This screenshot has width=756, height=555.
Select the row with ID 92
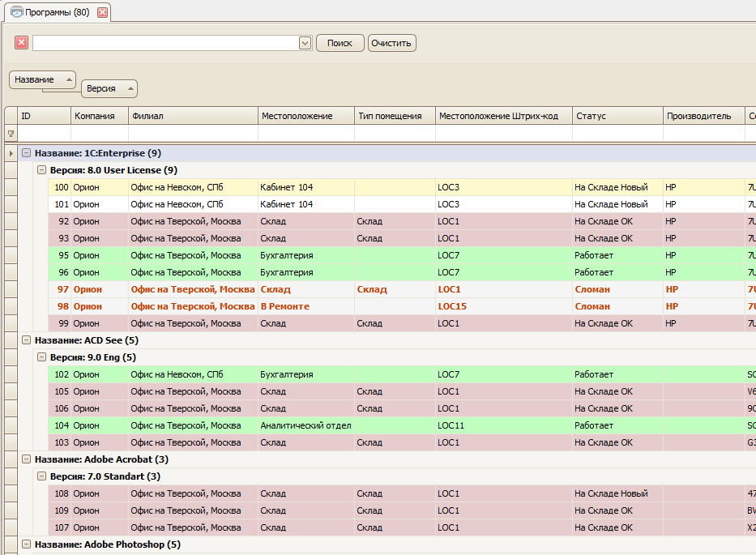[402, 221]
